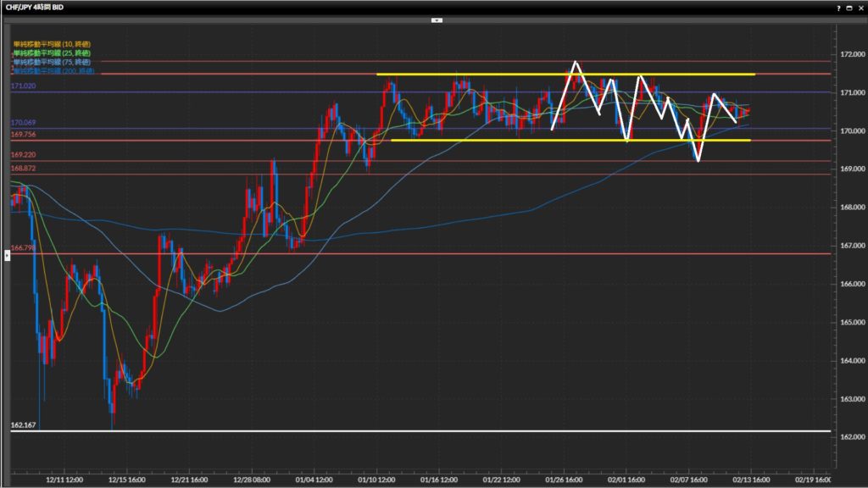868x488 pixels.
Task: Click the 169.756 red line label
Action: click(x=24, y=135)
